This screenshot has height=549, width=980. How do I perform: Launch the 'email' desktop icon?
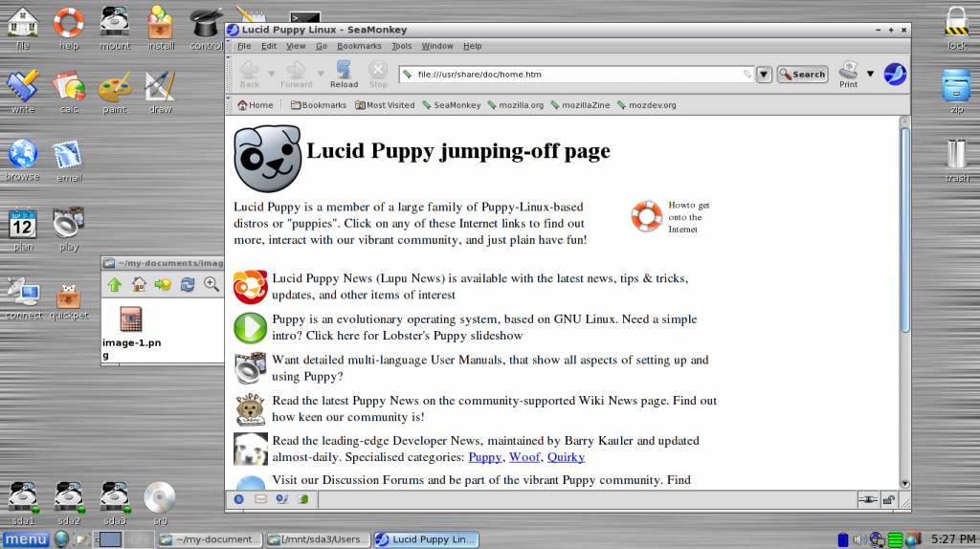69,160
